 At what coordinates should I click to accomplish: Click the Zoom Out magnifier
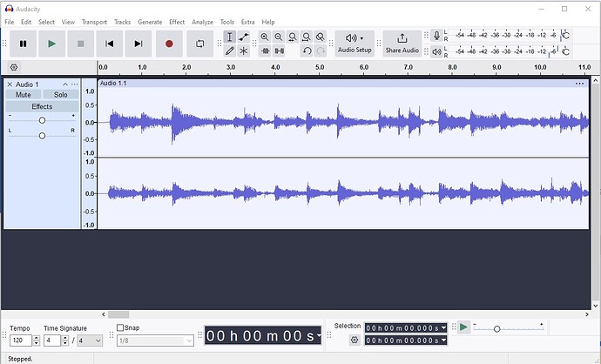click(x=279, y=37)
